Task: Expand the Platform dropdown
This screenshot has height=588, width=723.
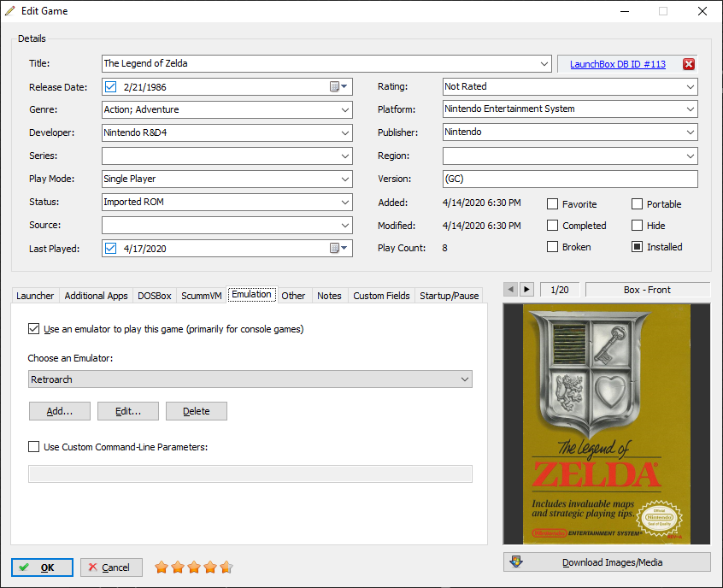Action: tap(691, 109)
